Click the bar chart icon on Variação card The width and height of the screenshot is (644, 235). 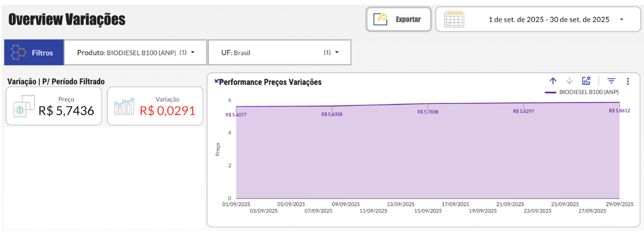pyautogui.click(x=124, y=106)
